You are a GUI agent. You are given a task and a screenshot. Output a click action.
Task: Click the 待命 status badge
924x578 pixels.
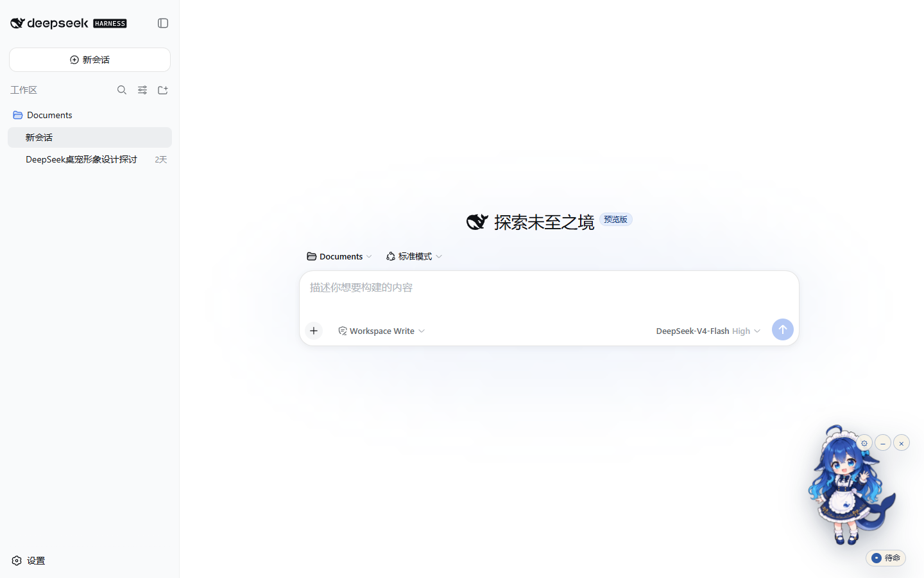point(886,558)
